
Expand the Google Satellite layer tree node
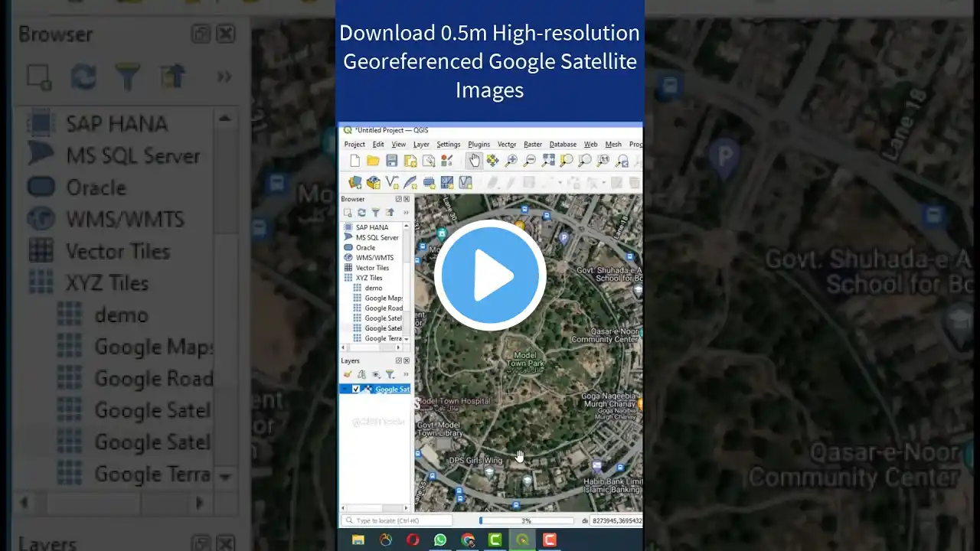tap(346, 390)
